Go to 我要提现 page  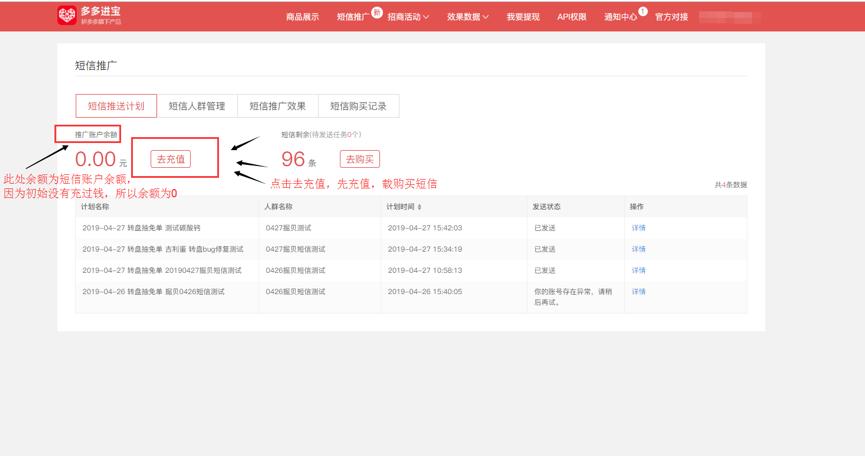pyautogui.click(x=523, y=17)
